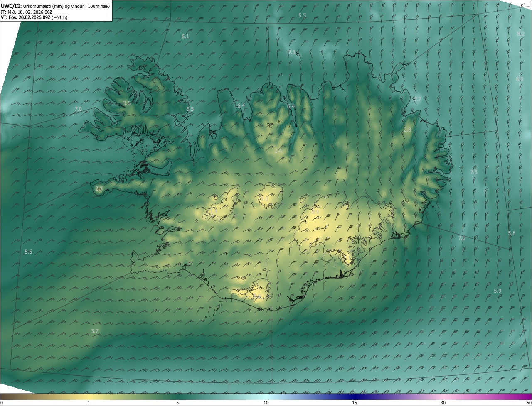Click the 0.9 value on the glacier
Screen dimensions: 532x406
[315, 212]
